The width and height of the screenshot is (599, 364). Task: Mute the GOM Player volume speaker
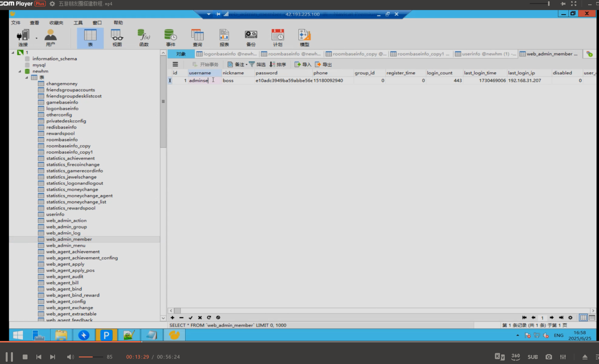[70, 357]
